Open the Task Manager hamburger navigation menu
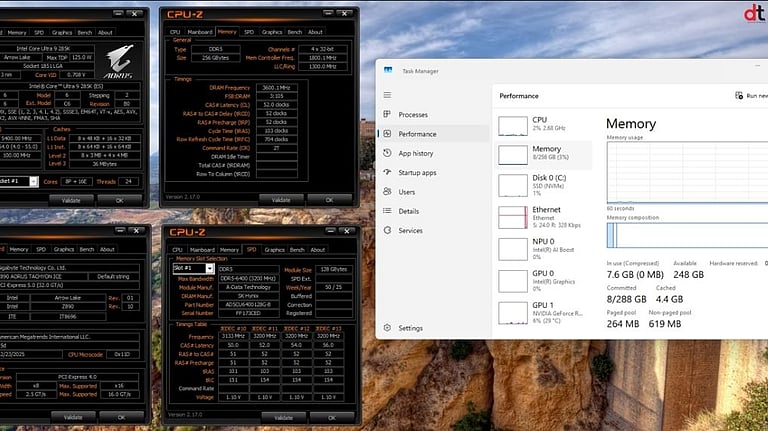Viewport: 768px width, 431px height. click(387, 95)
